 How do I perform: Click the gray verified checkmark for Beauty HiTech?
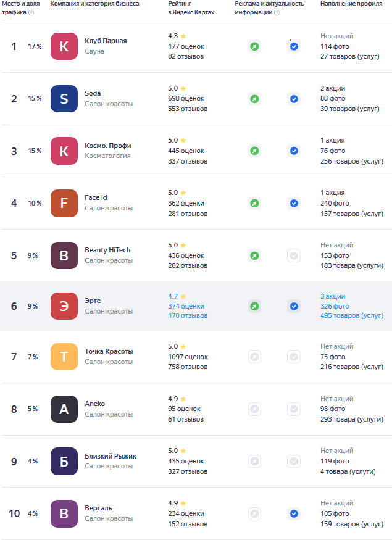pos(294,255)
